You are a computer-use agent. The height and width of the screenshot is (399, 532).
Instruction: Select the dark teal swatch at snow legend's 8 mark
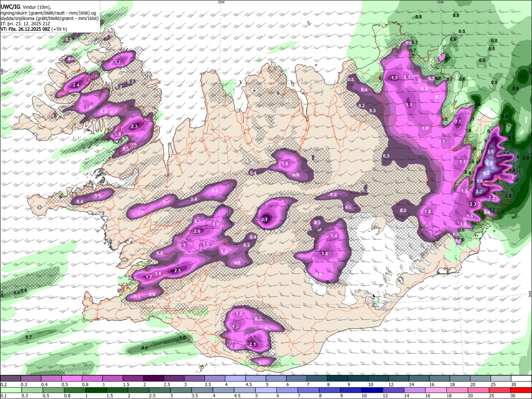tap(337, 379)
